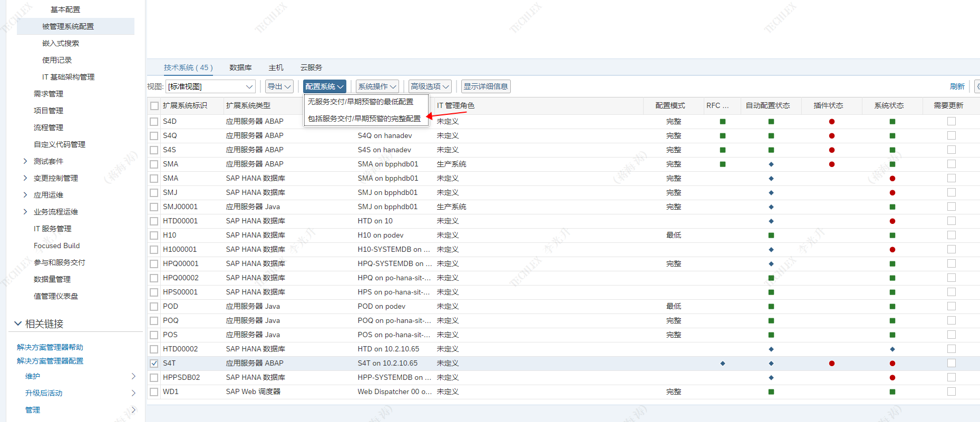This screenshot has height=422, width=980.
Task: Click auto-configuration diamond icon for SMJ
Action: click(771, 193)
